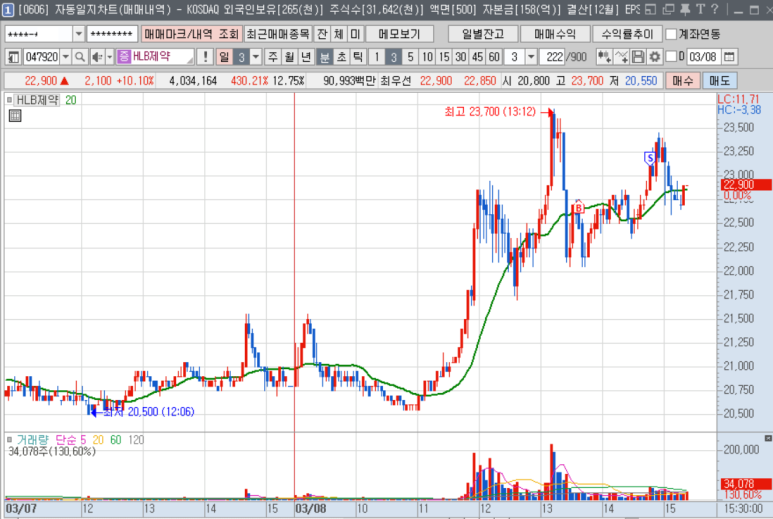Viewport: 773px width, 519px height.
Task: Click the grid table icon under HLB제약 label
Action: tap(14, 116)
